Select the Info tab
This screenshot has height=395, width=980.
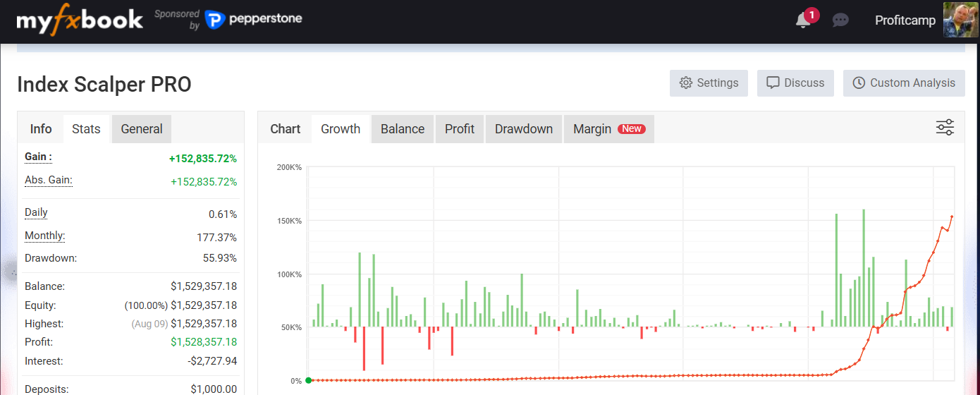tap(41, 129)
